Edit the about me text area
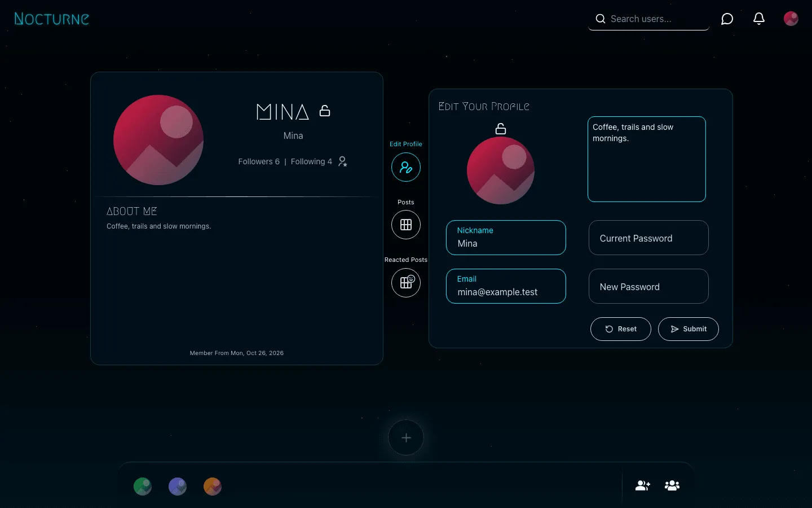Screen dimensions: 812x508 pos(647,159)
